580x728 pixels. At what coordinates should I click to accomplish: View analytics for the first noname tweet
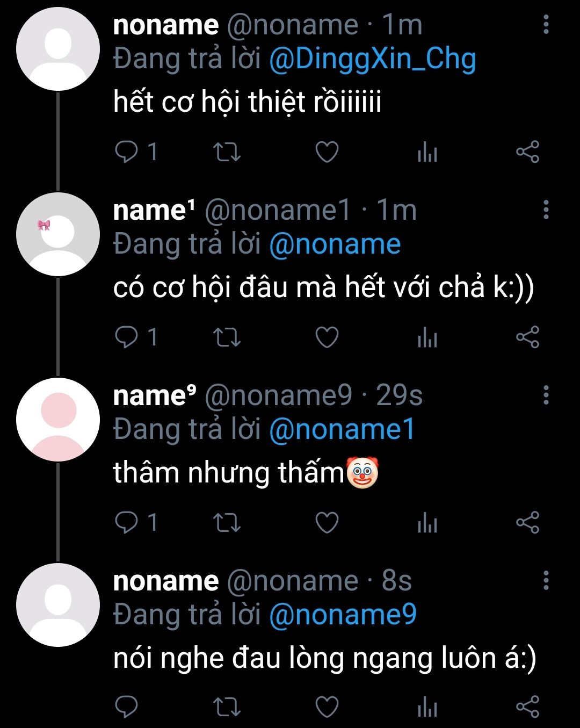click(427, 153)
